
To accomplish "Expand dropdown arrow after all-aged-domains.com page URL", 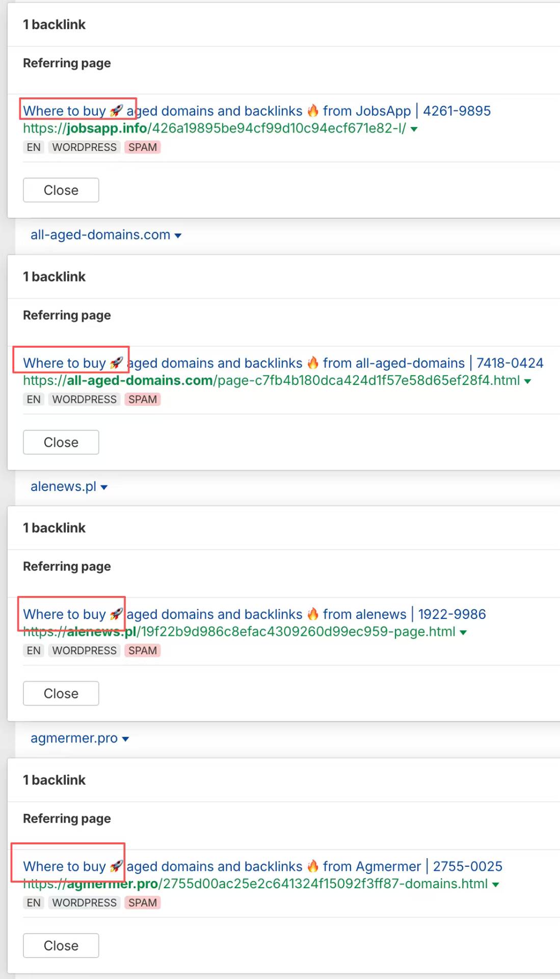I will tap(527, 381).
